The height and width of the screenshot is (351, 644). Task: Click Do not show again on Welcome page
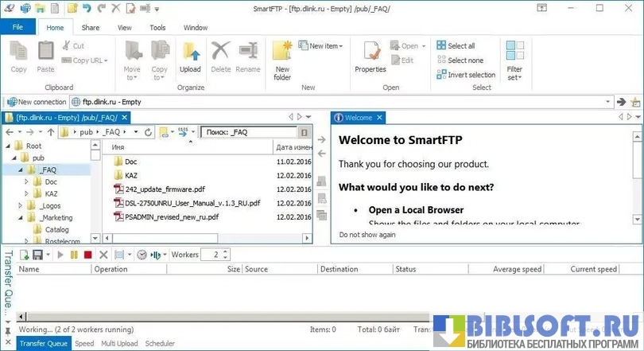pyautogui.click(x=367, y=235)
